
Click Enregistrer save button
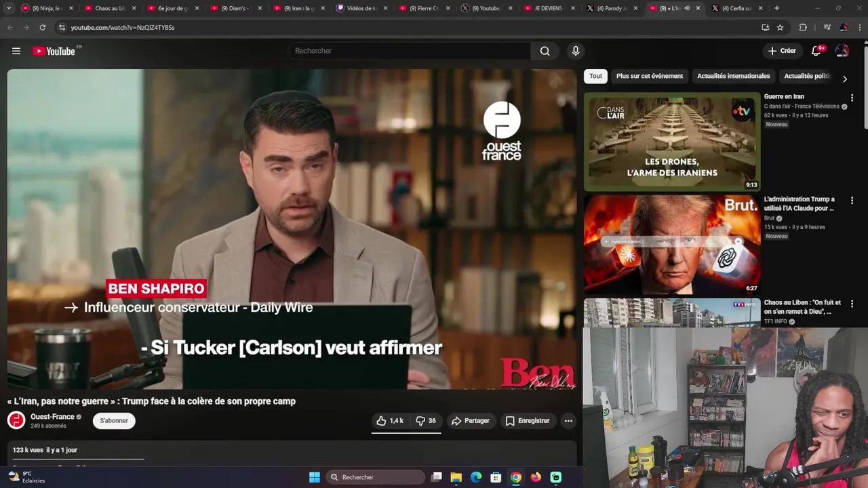pos(528,421)
